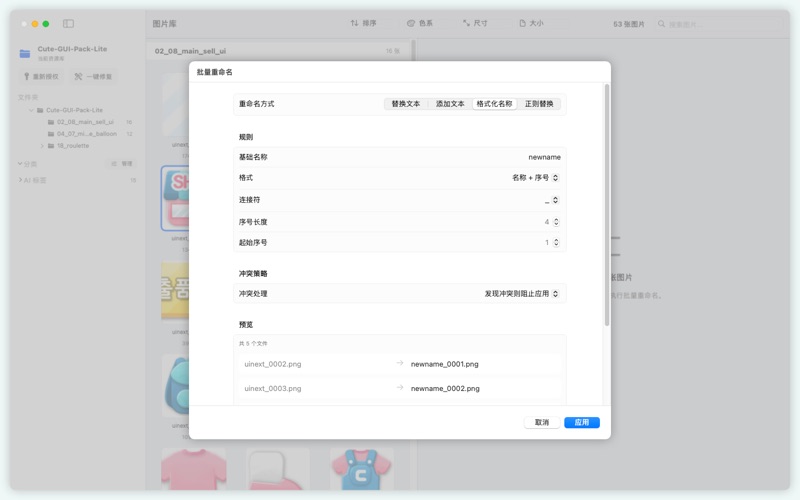This screenshot has width=800, height=500.
Task: Click the 02_08_main_sell_ui group header
Action: tap(278, 51)
